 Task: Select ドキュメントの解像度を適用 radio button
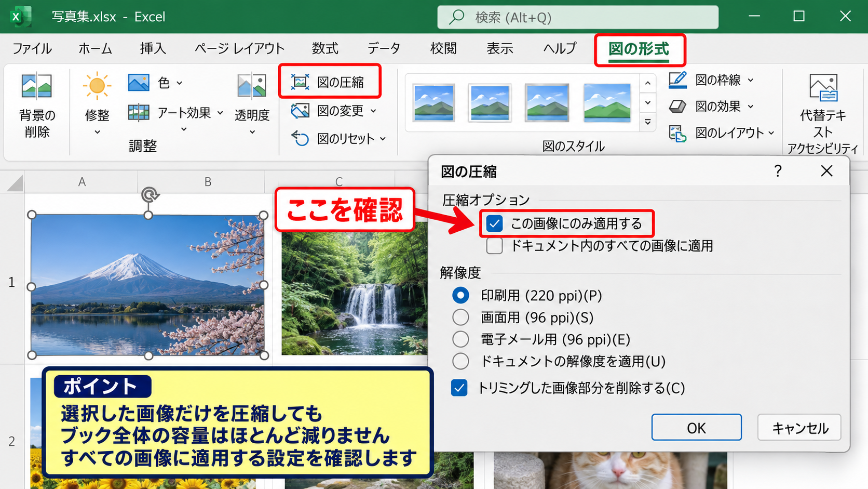(x=460, y=361)
